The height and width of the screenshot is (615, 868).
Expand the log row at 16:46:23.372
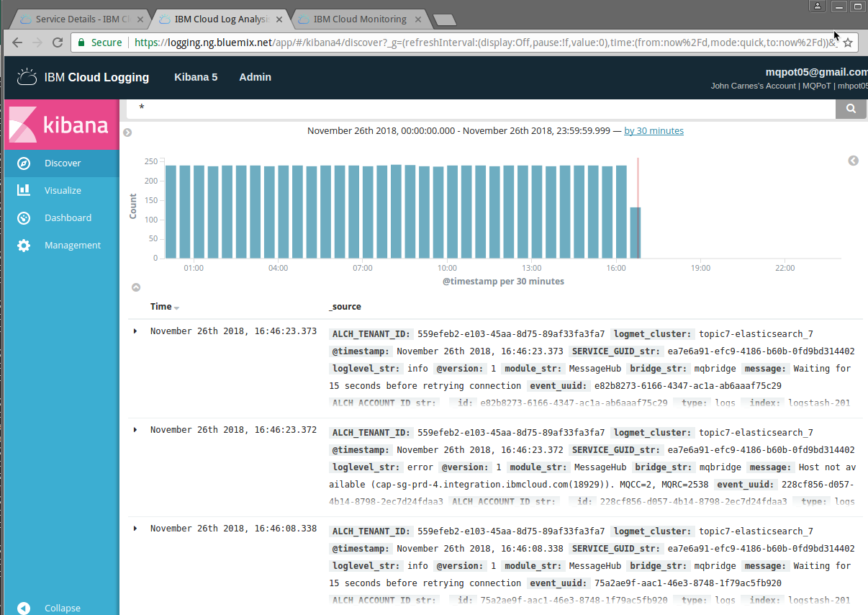point(135,430)
